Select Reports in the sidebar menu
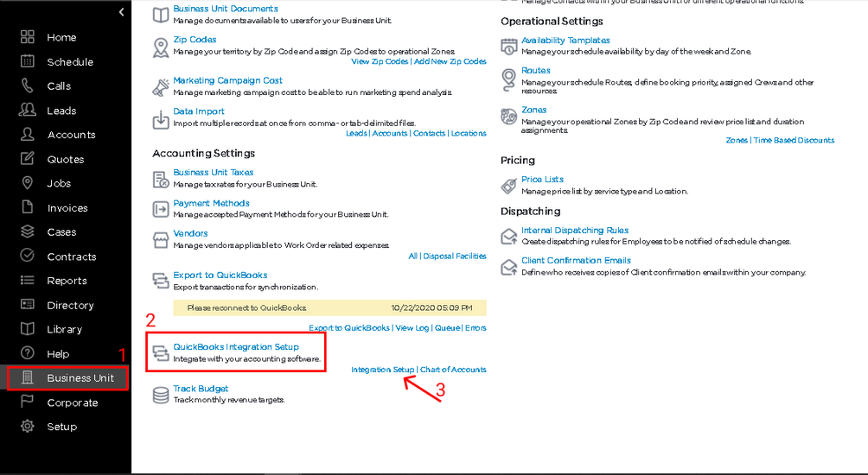This screenshot has height=475, width=868. (x=67, y=281)
